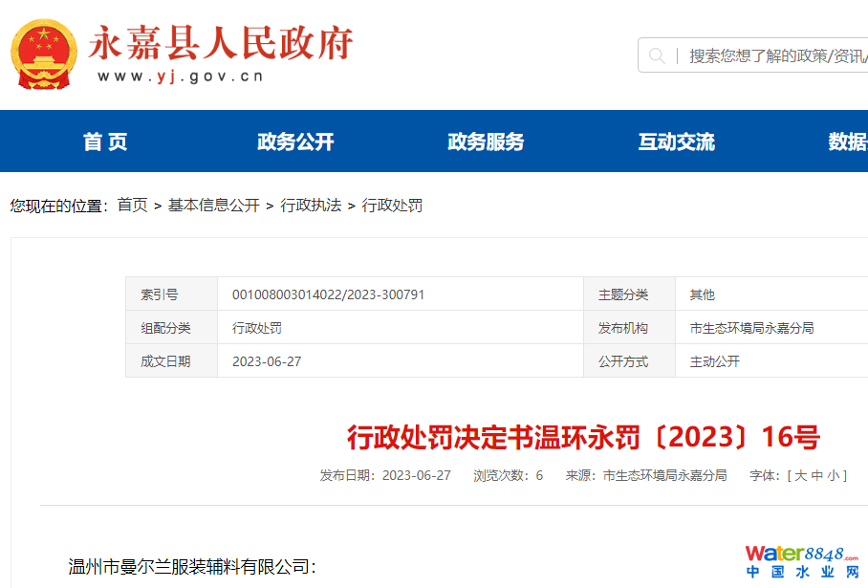This screenshot has width=868, height=588.
Task: Go to 互动交流 section
Action: tap(676, 142)
